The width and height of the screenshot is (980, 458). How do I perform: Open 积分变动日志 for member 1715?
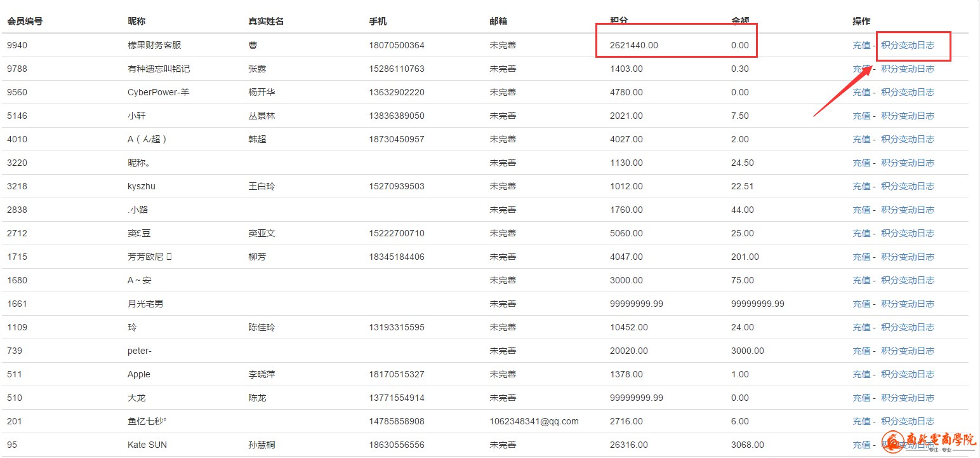pyautogui.click(x=908, y=257)
